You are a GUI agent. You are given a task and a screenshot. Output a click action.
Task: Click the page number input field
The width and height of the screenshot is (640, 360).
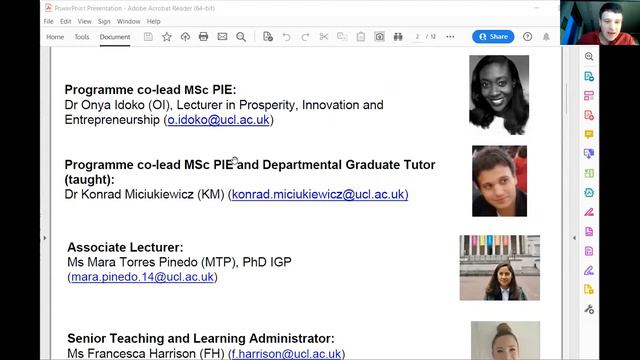coord(417,37)
